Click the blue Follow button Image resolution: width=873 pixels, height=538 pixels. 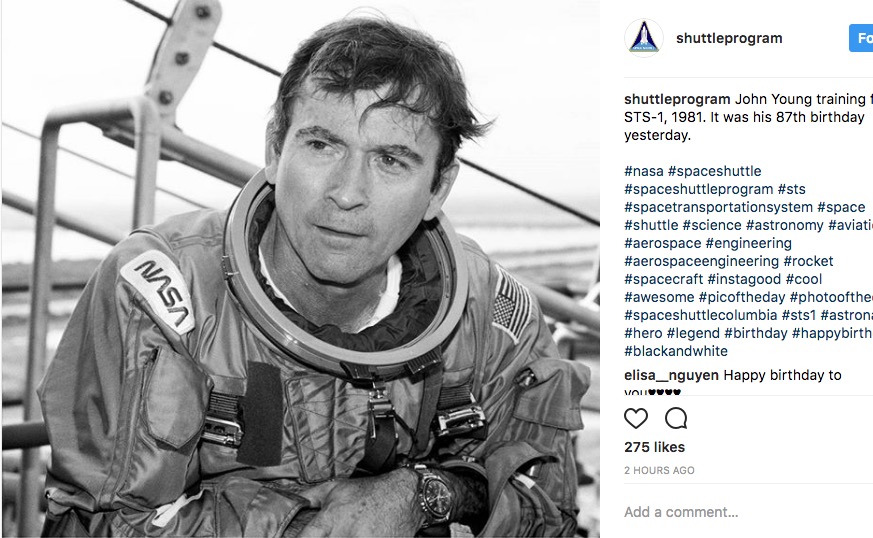tap(861, 38)
